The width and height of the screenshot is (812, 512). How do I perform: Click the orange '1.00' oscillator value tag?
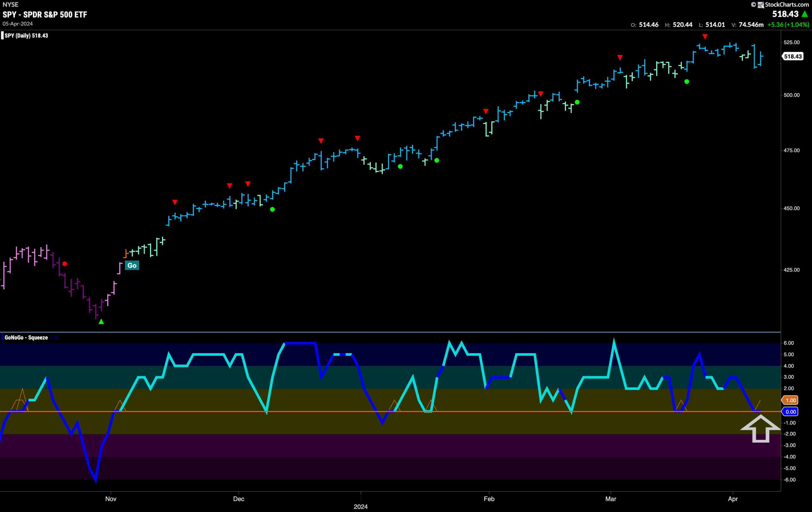click(x=790, y=400)
